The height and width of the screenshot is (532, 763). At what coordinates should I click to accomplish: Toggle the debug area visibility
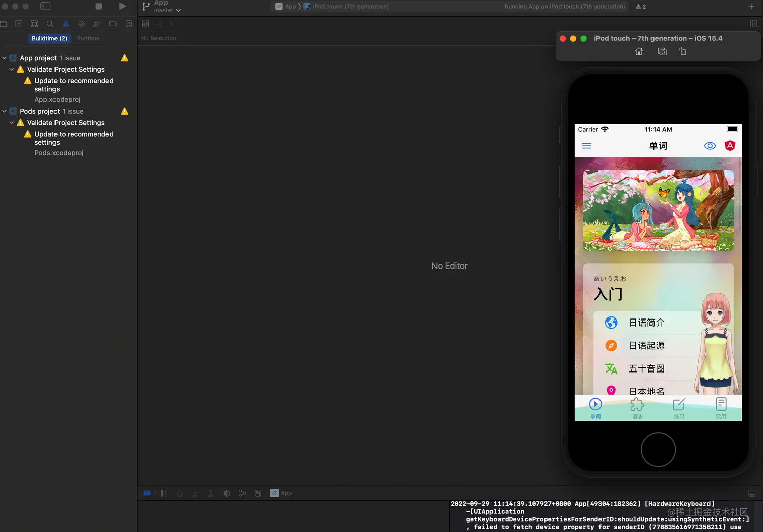pos(752,493)
